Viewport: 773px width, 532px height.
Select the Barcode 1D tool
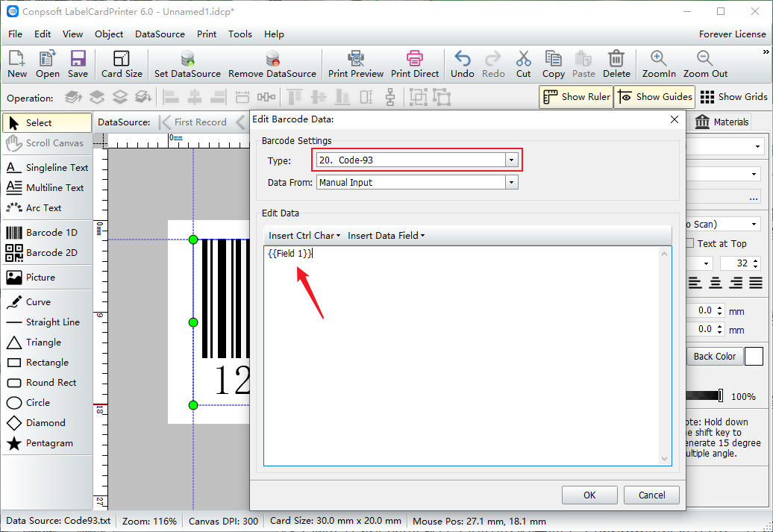click(47, 232)
